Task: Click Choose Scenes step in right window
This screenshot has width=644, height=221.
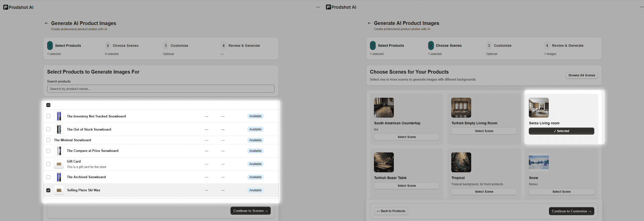Action: [x=445, y=46]
